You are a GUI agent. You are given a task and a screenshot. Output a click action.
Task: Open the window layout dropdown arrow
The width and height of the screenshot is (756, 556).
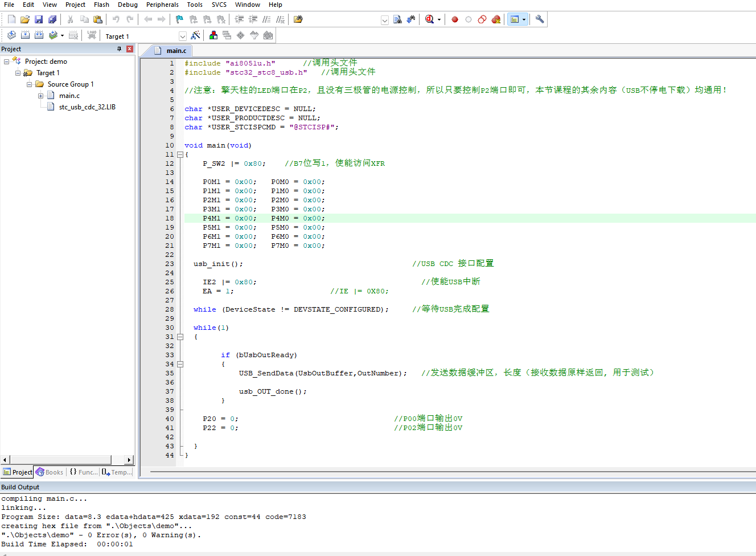[x=524, y=19]
